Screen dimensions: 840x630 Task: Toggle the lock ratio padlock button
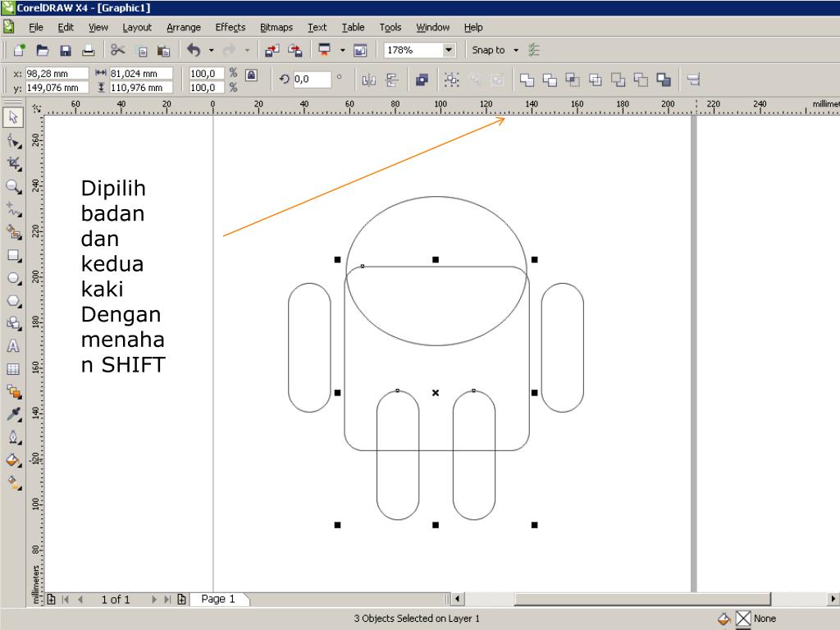[x=251, y=75]
